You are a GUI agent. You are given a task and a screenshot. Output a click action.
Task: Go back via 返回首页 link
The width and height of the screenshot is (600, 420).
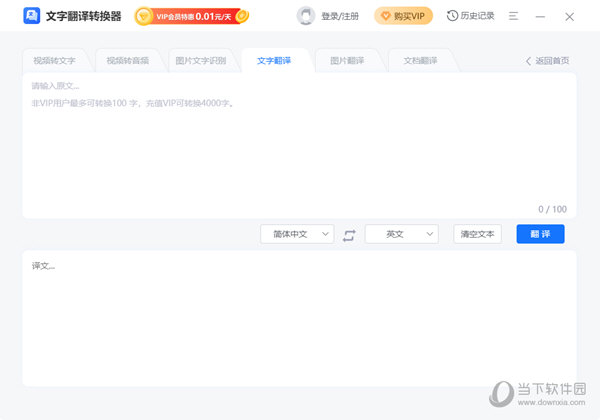coord(547,61)
